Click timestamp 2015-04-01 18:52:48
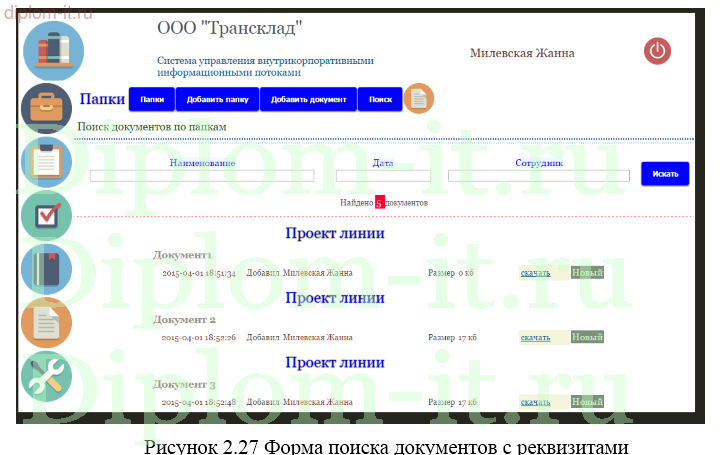This screenshot has height=455, width=722. [199, 402]
